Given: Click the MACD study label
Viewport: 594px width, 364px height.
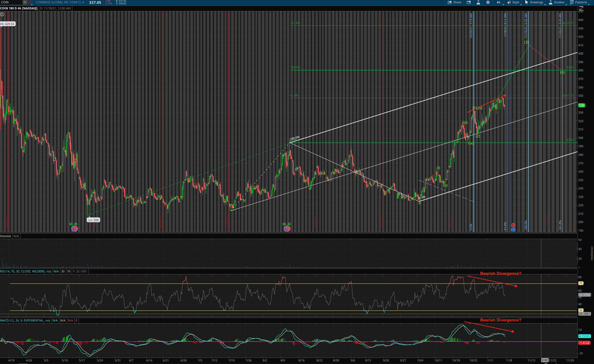Looking at the screenshot, I should [x=25, y=320].
